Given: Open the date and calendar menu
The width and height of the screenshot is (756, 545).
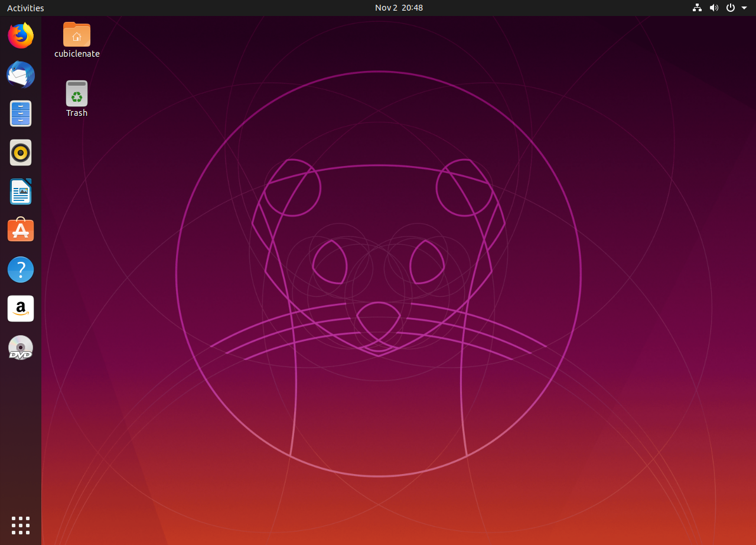Looking at the screenshot, I should [x=399, y=8].
